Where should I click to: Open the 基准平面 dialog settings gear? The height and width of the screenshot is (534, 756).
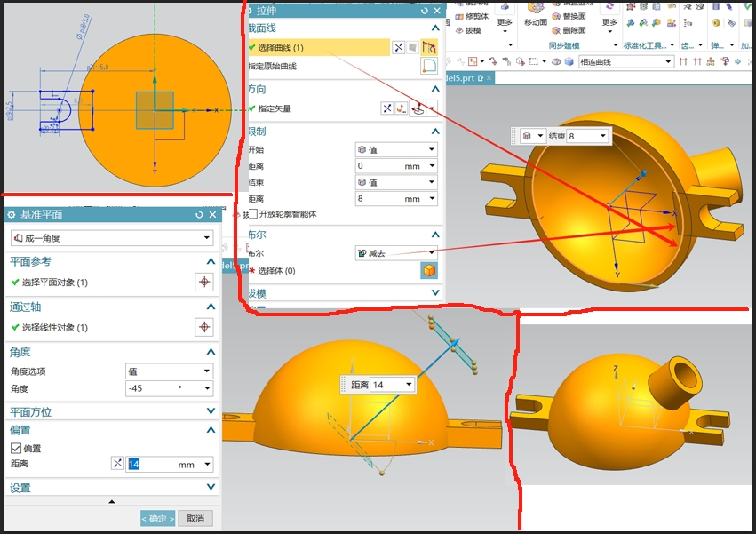(x=12, y=215)
